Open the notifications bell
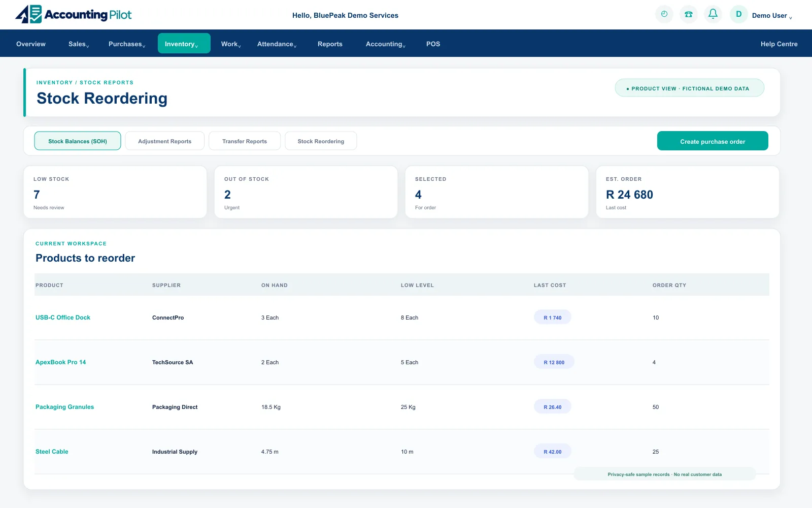This screenshot has height=508, width=812. point(713,14)
